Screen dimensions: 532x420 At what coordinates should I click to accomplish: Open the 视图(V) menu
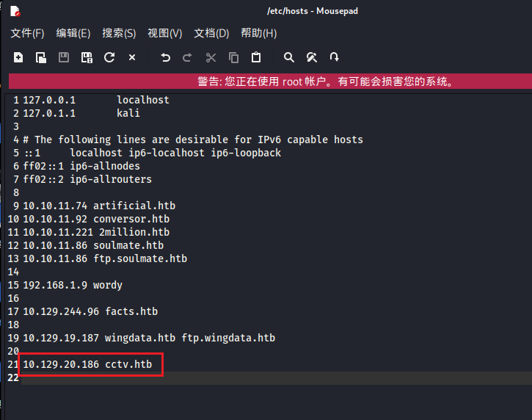pos(165,33)
